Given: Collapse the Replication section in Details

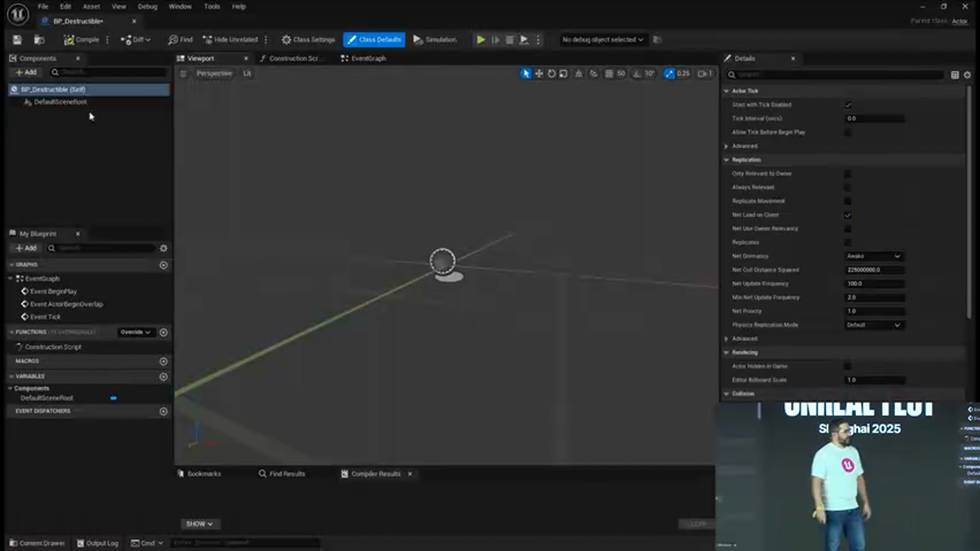Looking at the screenshot, I should click(727, 159).
